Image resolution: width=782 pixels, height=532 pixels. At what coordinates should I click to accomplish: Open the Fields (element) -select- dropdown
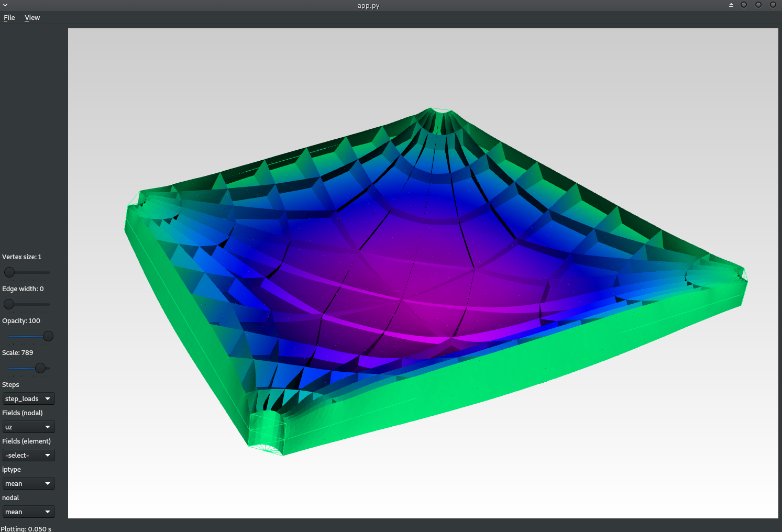pyautogui.click(x=28, y=456)
